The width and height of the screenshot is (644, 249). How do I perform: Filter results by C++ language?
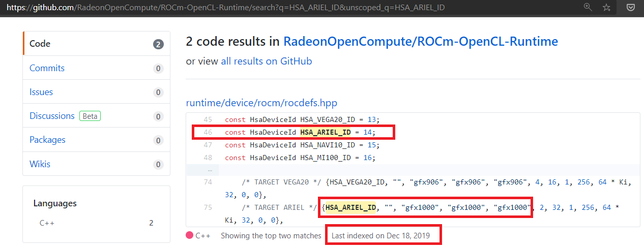pos(96,223)
